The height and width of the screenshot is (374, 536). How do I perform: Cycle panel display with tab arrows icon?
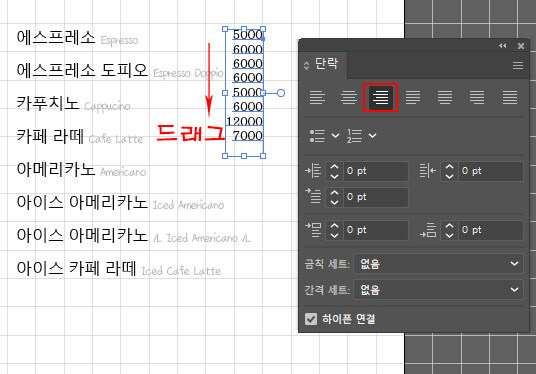[x=306, y=65]
